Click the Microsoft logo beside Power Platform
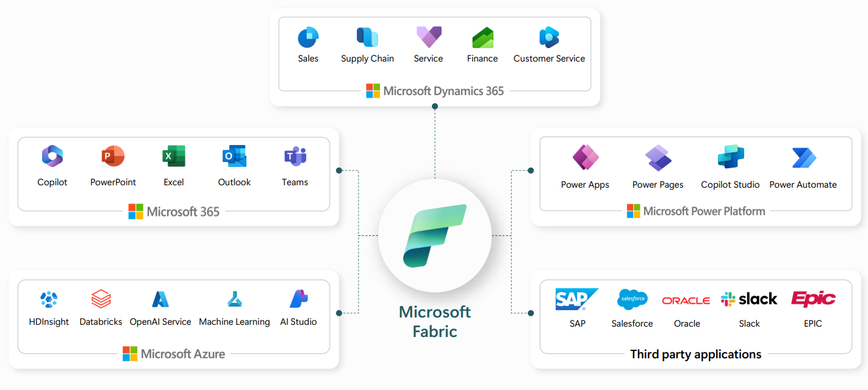Image resolution: width=868 pixels, height=390 pixels. tap(634, 211)
